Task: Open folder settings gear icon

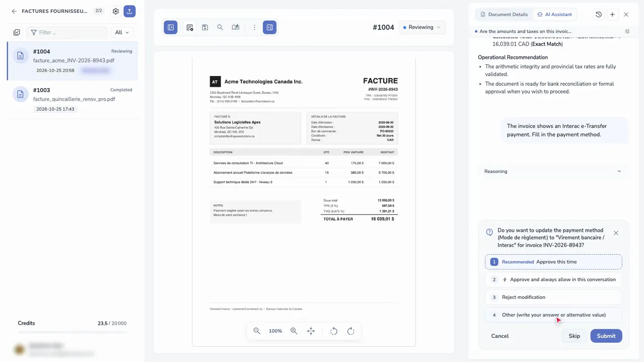Action: (116, 11)
